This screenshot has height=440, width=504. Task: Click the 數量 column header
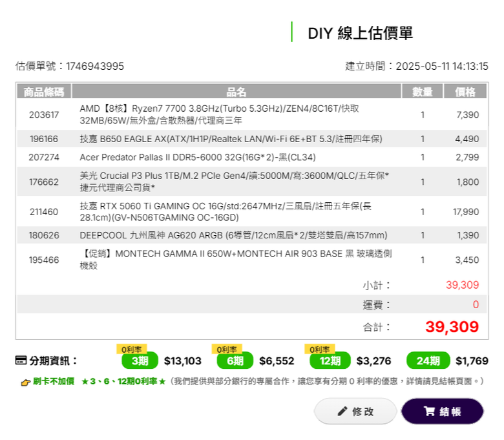pos(423,92)
